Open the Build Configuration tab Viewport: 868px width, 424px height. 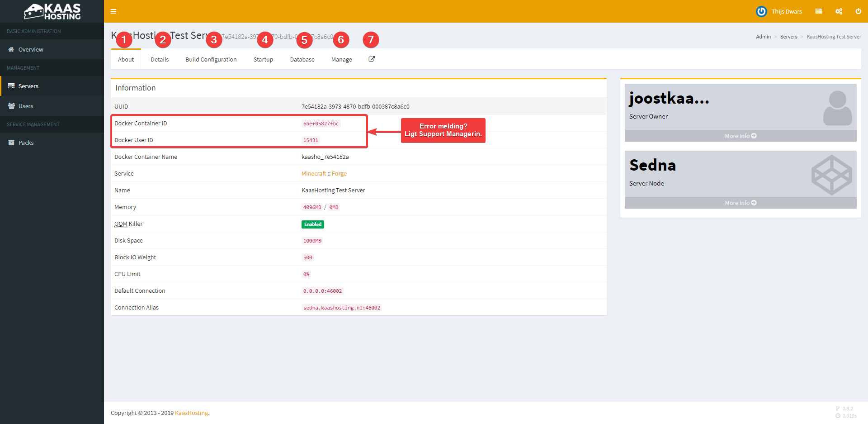pyautogui.click(x=211, y=60)
